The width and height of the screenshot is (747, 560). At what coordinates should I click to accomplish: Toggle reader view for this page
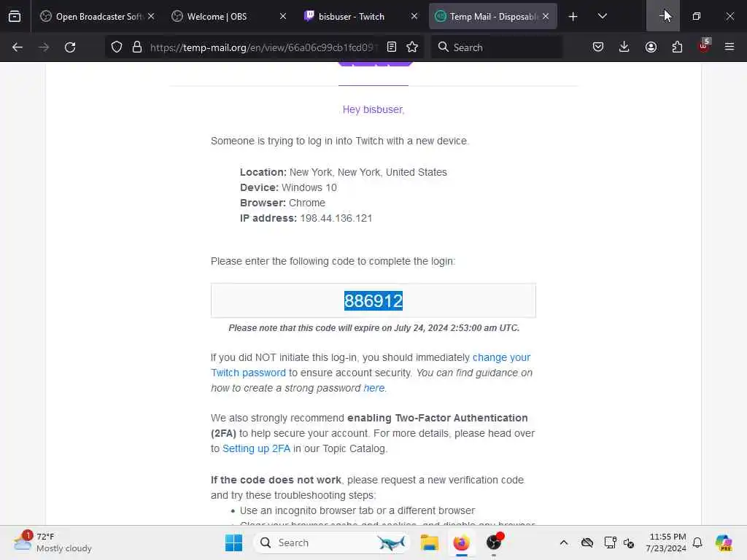pos(392,47)
